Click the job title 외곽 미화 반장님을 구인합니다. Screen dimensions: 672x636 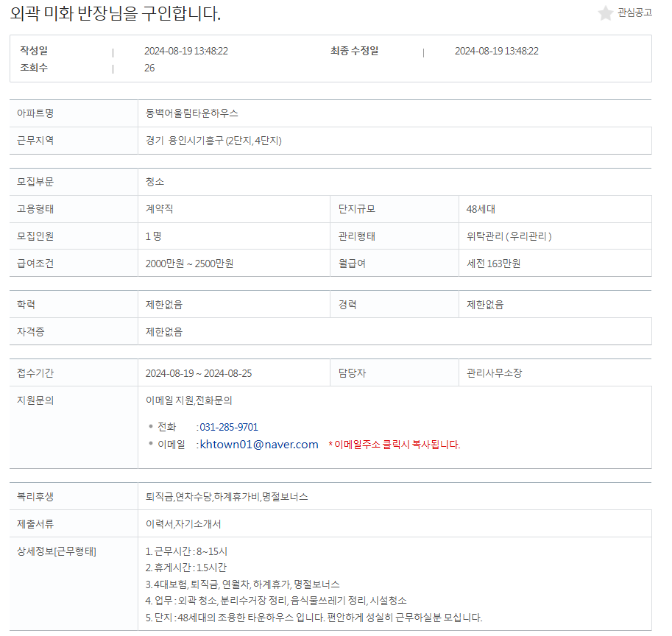coord(116,13)
